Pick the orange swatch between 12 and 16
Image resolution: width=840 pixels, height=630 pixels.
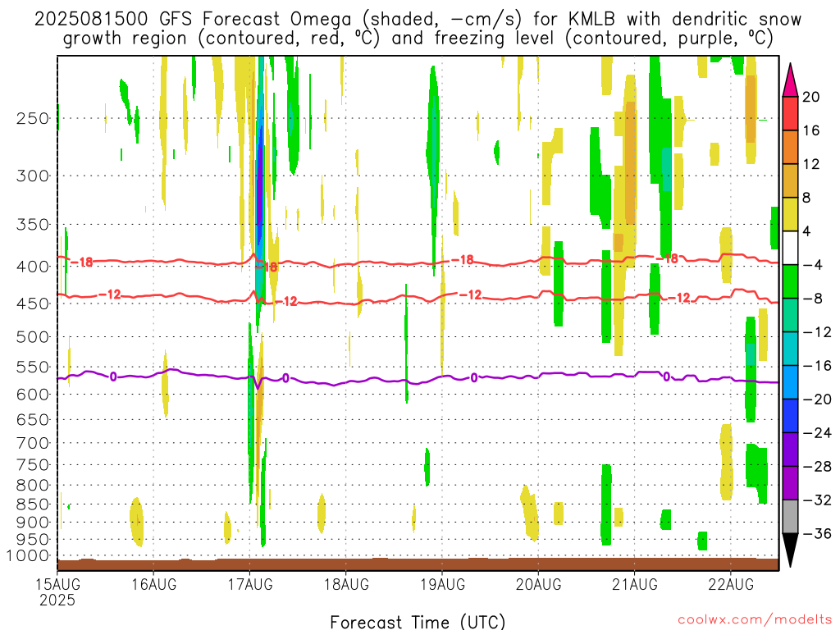790,148
